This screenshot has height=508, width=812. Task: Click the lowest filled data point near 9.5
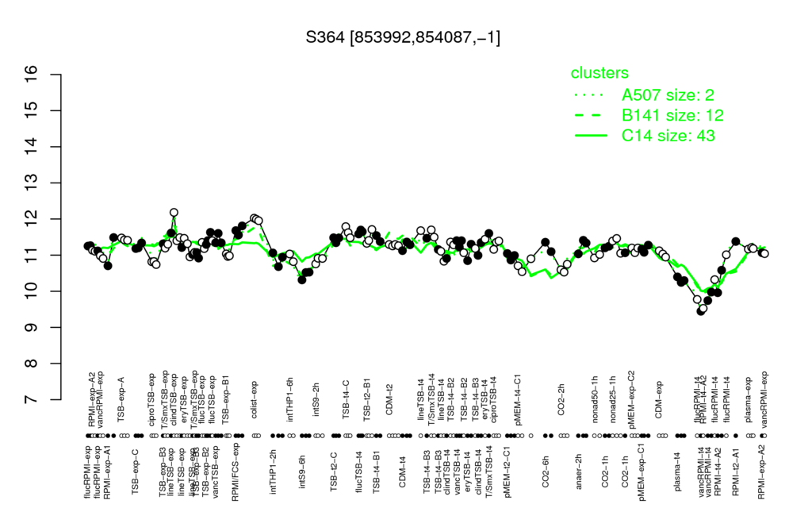coord(700,311)
